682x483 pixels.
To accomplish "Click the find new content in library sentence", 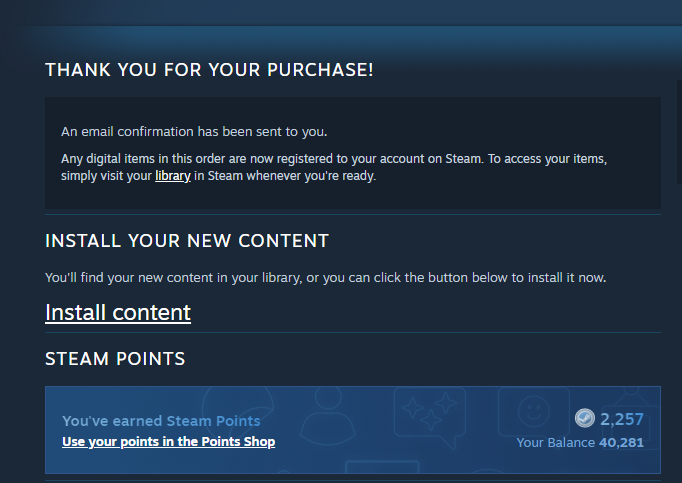I will pos(326,278).
